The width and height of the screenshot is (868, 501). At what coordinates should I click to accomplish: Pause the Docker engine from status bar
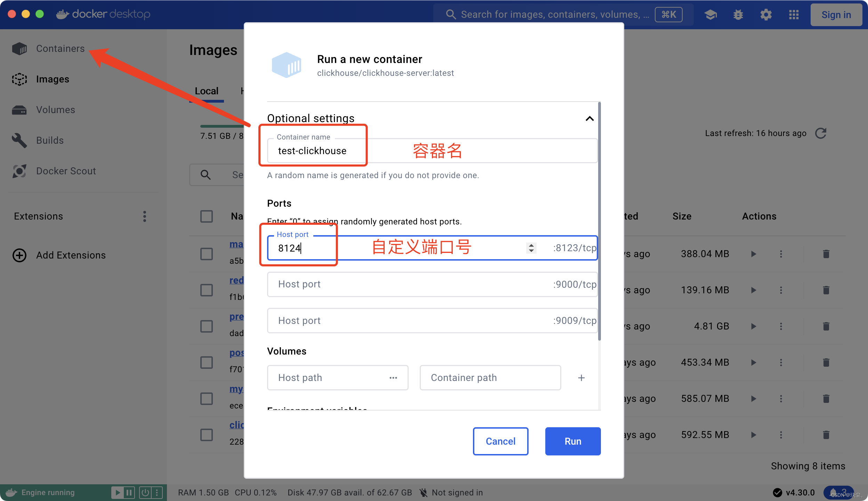click(129, 493)
